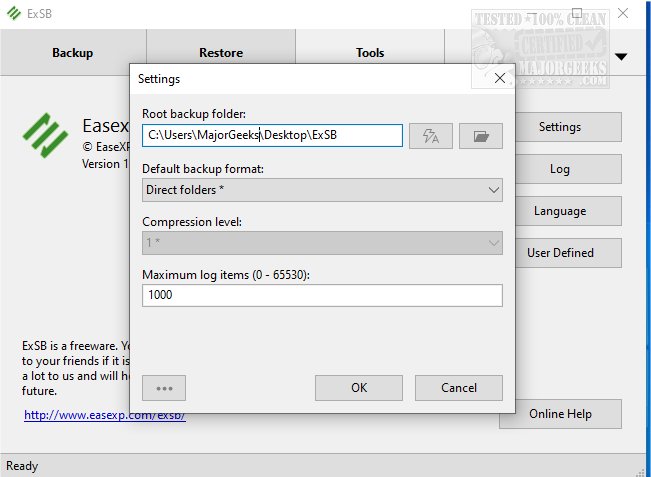
Task: Confirm settings with OK button
Action: pos(359,388)
